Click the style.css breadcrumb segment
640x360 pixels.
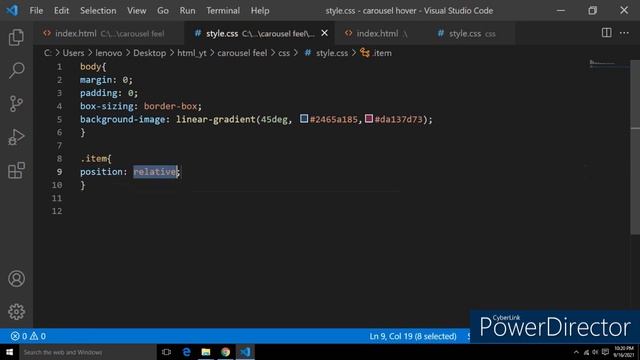coord(327,53)
